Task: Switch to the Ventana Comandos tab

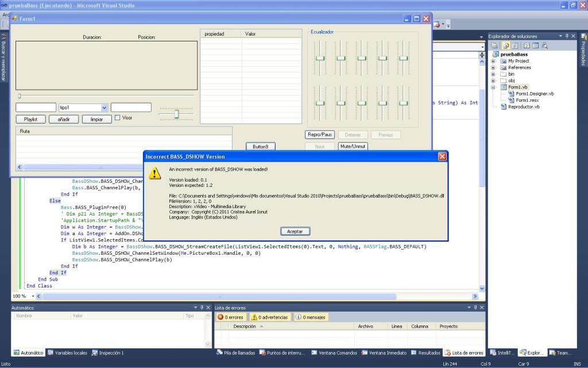Action: click(334, 353)
